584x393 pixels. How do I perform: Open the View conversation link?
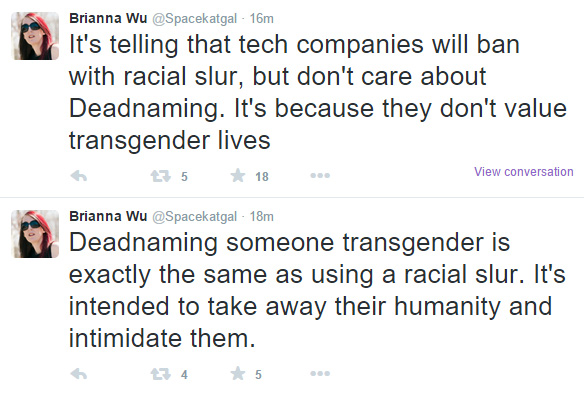click(x=523, y=172)
